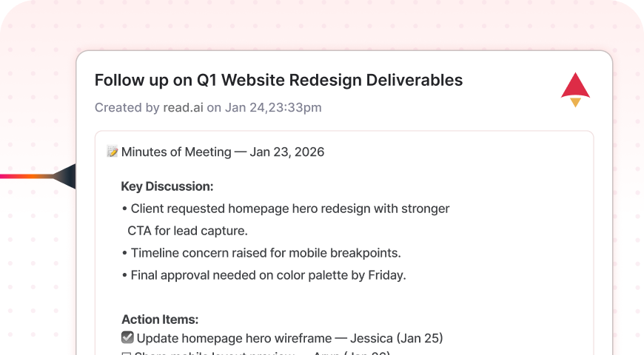This screenshot has height=355, width=644.
Task: Click the Created by label text
Action: [127, 107]
